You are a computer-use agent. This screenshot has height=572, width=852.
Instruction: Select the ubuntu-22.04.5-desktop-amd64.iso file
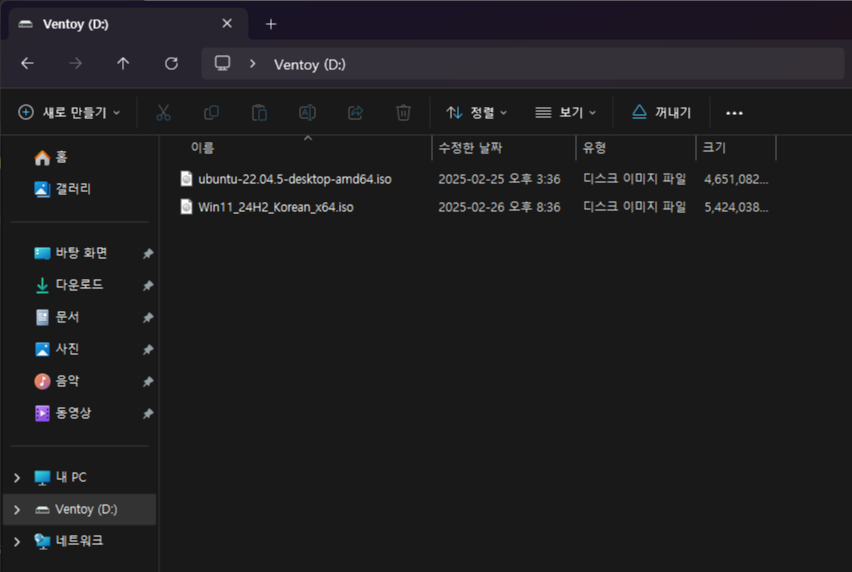[295, 179]
